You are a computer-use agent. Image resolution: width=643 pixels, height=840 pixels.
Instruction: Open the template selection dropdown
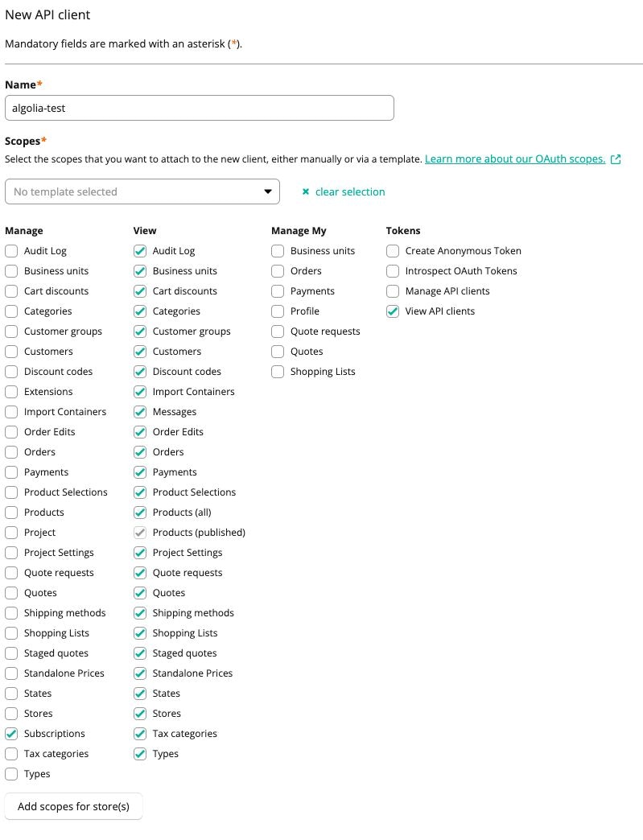(142, 191)
